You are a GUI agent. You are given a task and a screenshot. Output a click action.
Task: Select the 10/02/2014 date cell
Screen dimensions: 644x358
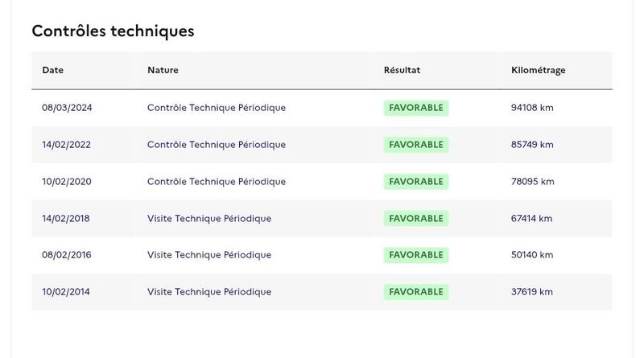(66, 292)
